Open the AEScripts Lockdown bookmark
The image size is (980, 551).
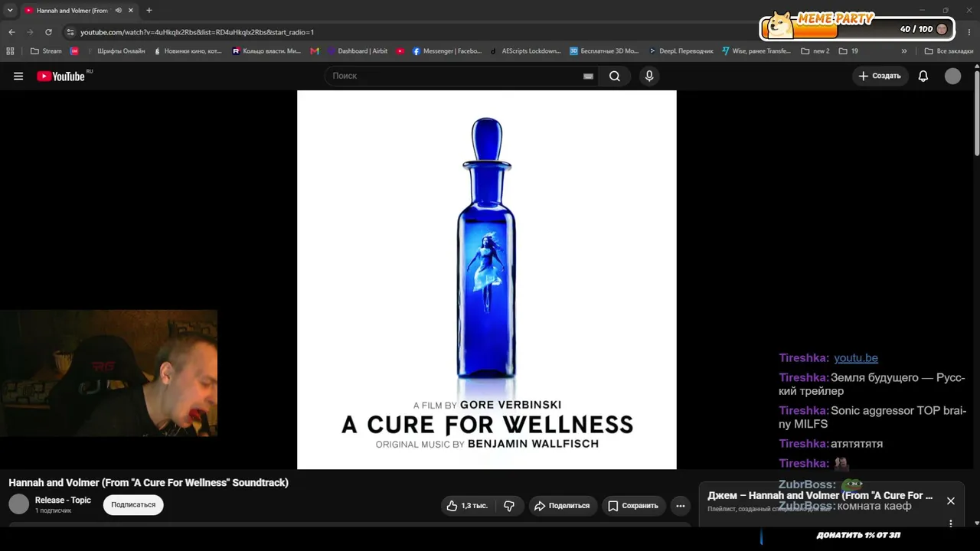[x=525, y=51]
